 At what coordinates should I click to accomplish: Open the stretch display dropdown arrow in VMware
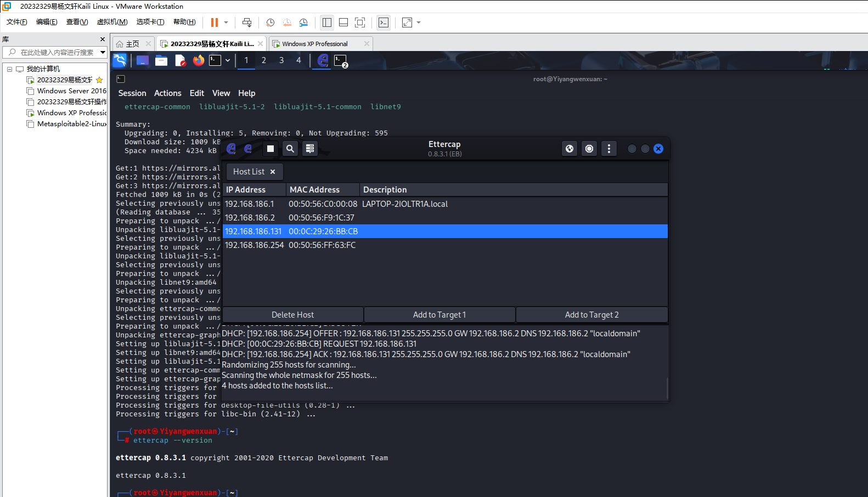pos(419,22)
